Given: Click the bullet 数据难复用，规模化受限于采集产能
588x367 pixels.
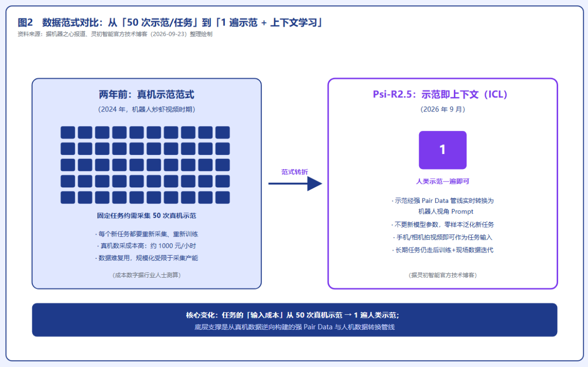Looking at the screenshot, I should 147,258.
